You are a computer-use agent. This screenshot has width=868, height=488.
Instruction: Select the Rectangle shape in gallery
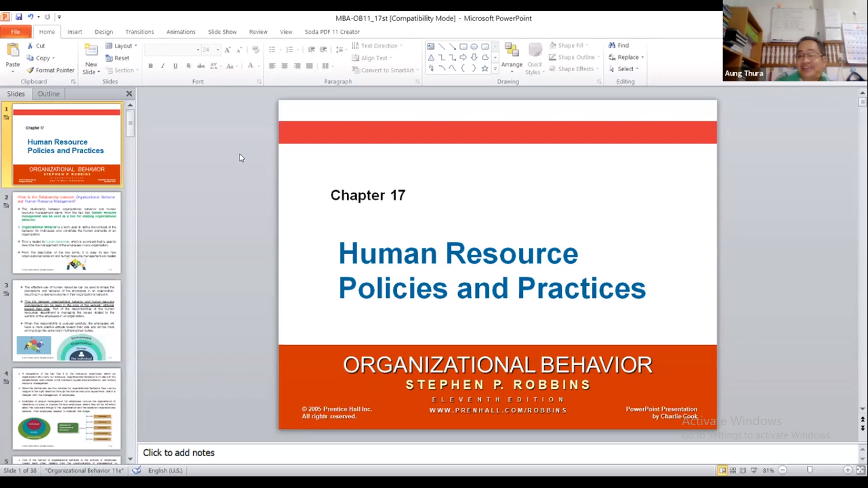[x=463, y=46]
